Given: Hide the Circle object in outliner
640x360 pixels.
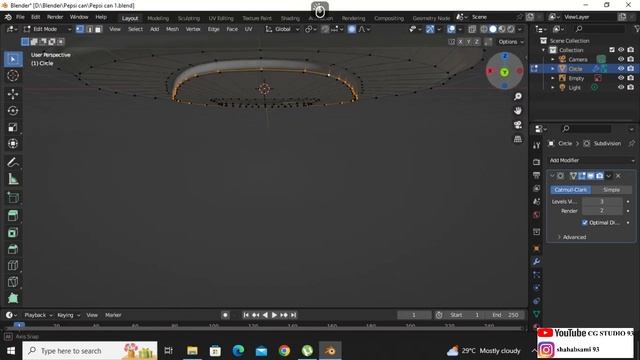Looking at the screenshot, I should 621,69.
